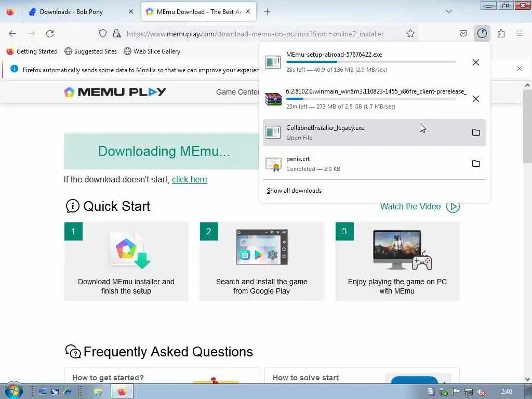Image resolution: width=532 pixels, height=399 pixels.
Task: Click Watch the Video link
Action: 410,206
